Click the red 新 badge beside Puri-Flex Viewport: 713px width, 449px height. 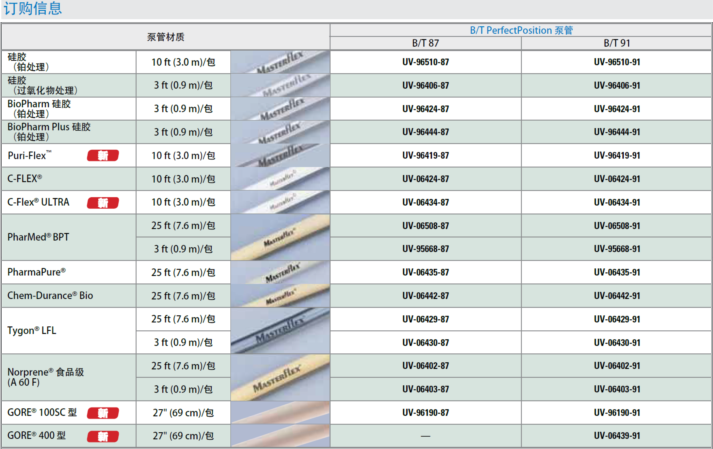click(103, 156)
